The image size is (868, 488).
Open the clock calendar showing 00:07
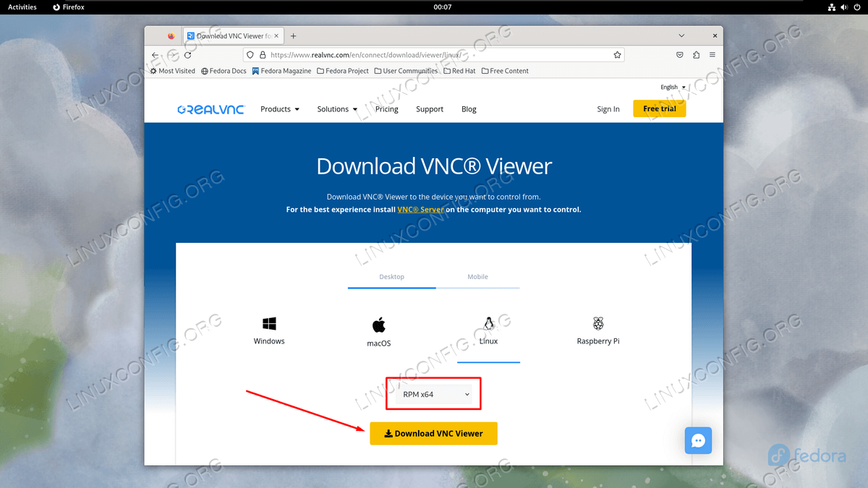(x=443, y=7)
